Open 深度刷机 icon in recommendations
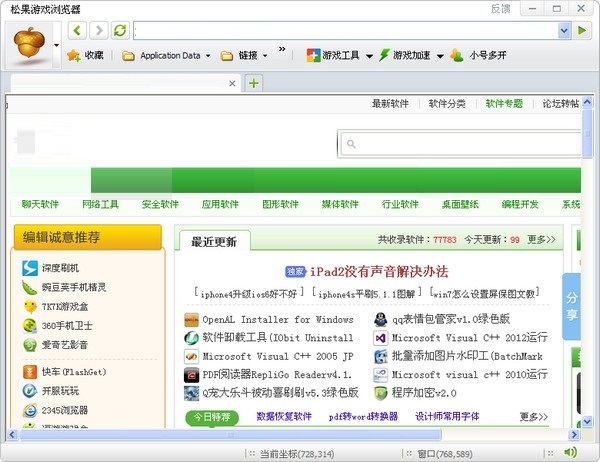Viewport: 600px width, 462px height. pos(30,268)
